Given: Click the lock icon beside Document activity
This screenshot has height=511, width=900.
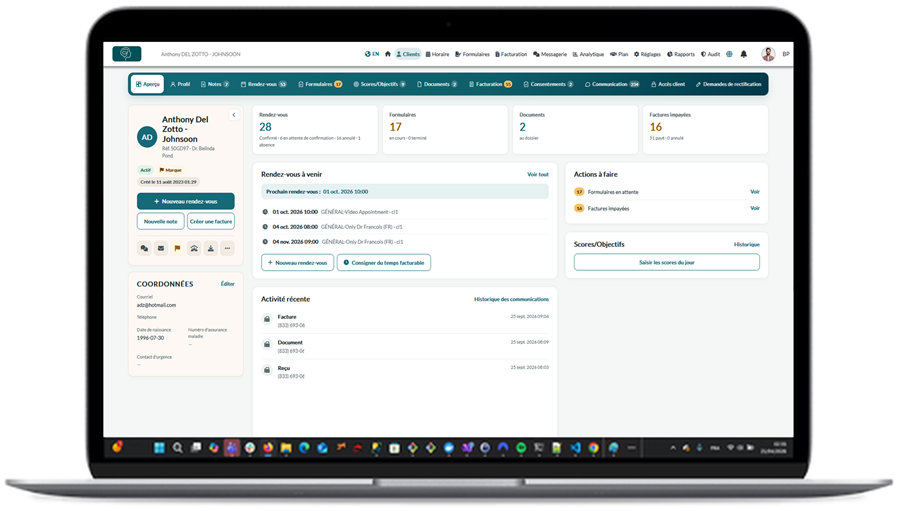Looking at the screenshot, I should coord(267,344).
